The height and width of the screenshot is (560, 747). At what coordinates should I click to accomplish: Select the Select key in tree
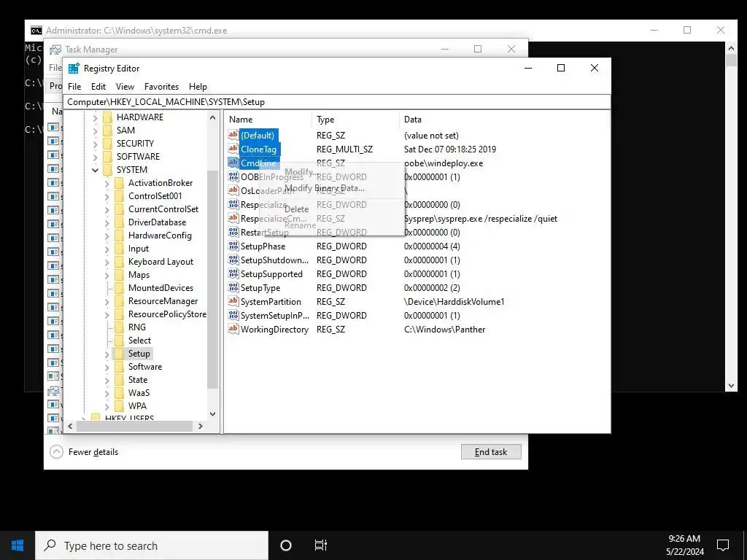coord(139,341)
